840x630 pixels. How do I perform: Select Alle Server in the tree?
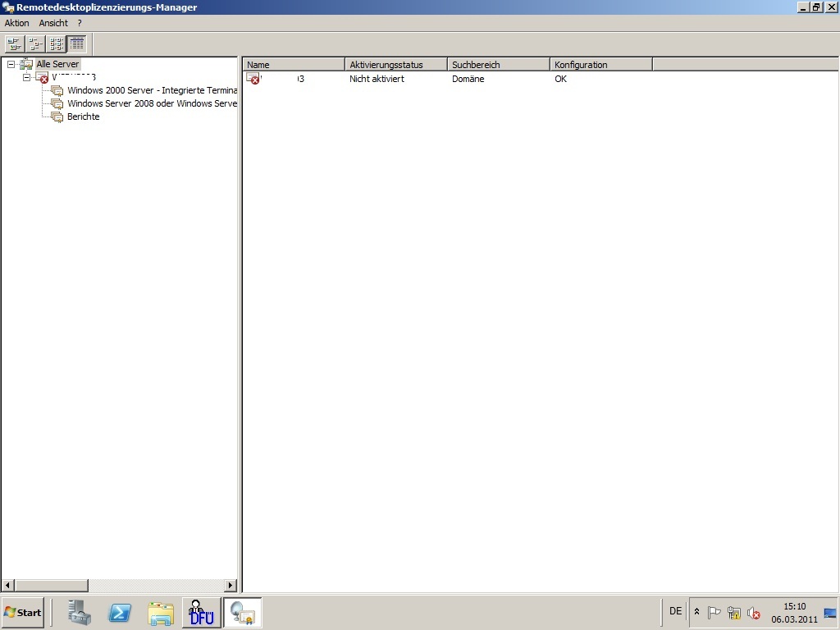[57, 64]
